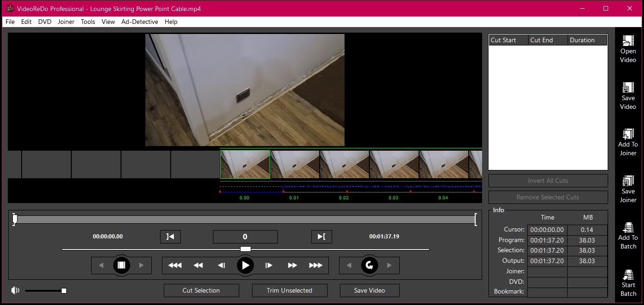Click end timecode 00:01:37.19
This screenshot has height=305, width=644.
tap(384, 237)
